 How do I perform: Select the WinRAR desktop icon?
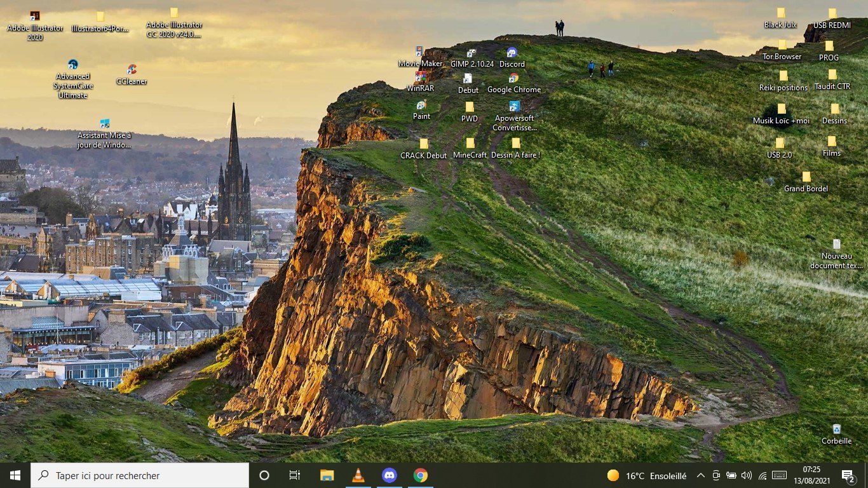coord(420,78)
